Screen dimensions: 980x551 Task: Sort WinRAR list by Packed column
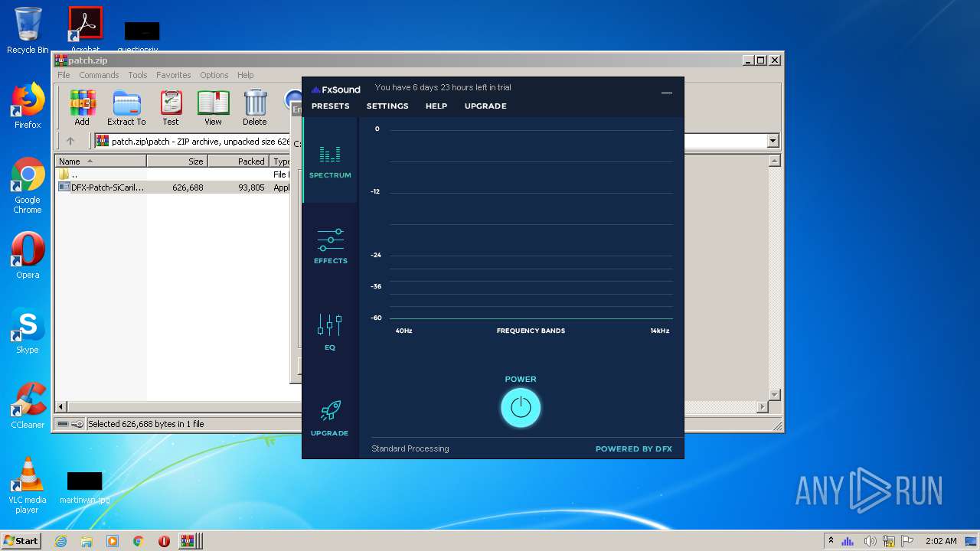point(239,161)
